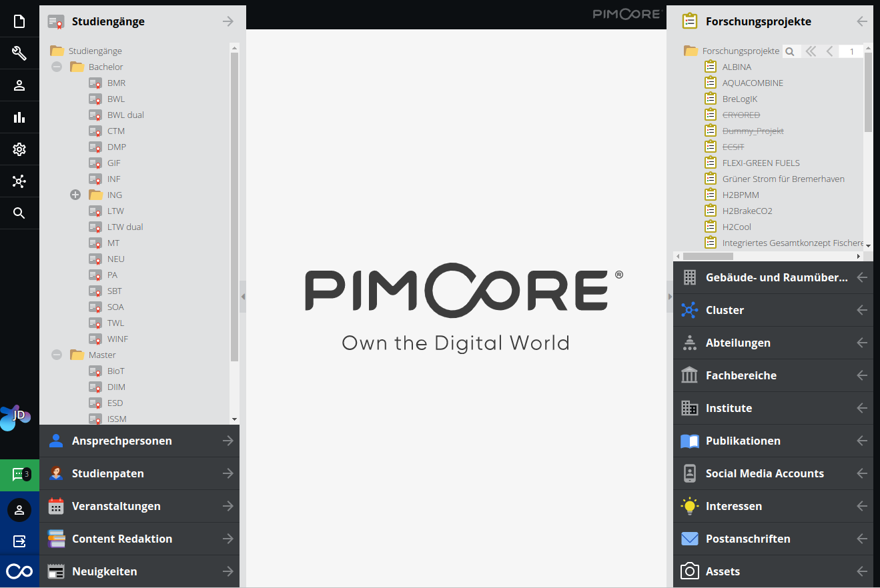Open the Abteilungen panel
The image size is (880, 588).
click(x=773, y=343)
